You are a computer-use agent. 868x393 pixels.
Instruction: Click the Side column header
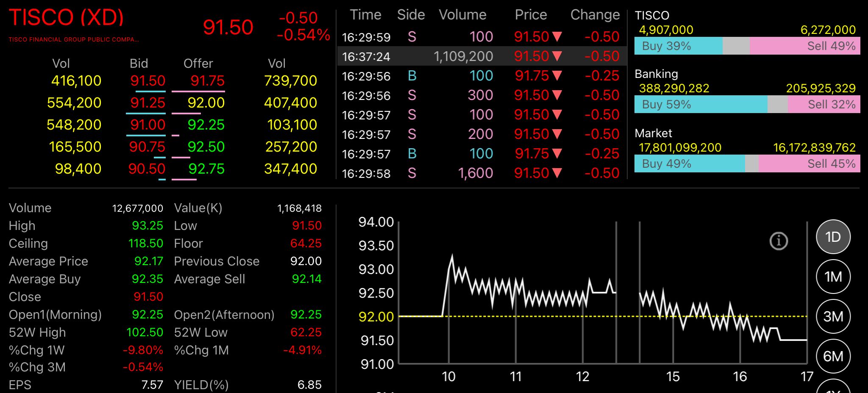[x=411, y=15]
